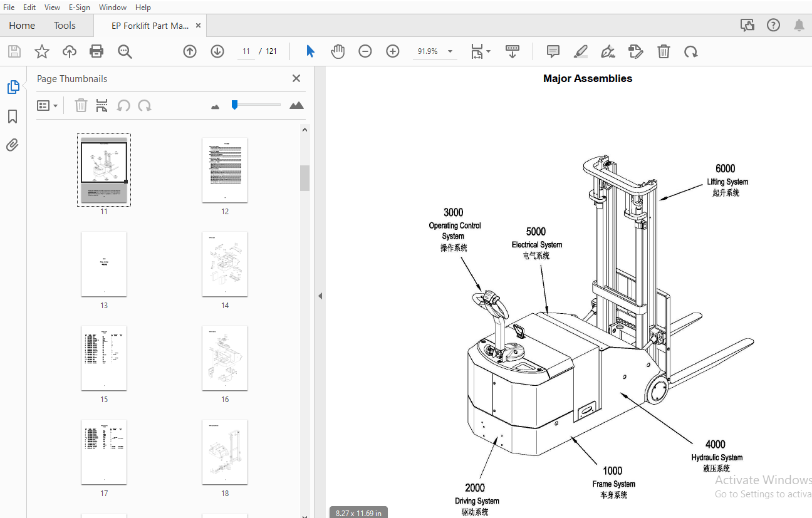The width and height of the screenshot is (812, 518).
Task: Rotate thumbnail clockwise
Action: click(145, 105)
